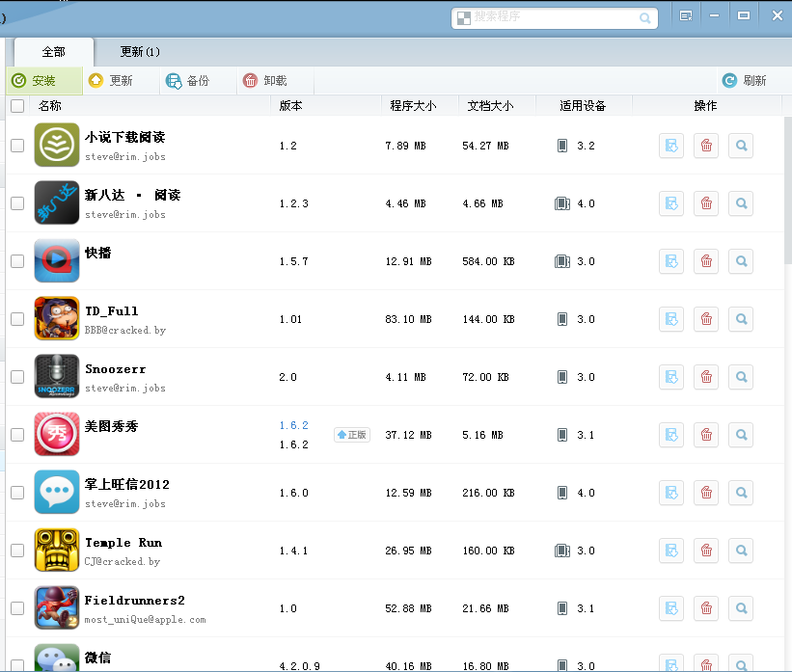Click the uninstall trash icon for 快播
The width and height of the screenshot is (792, 672).
(706, 261)
